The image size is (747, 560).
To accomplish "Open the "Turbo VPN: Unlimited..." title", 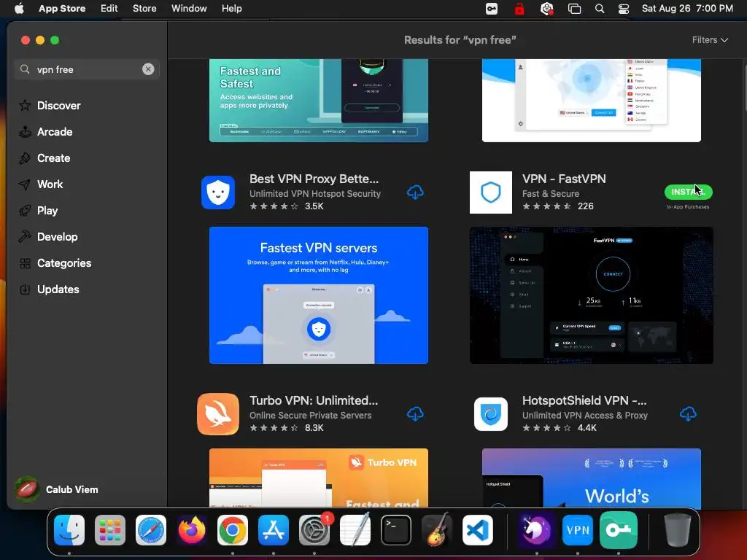I will (314, 400).
